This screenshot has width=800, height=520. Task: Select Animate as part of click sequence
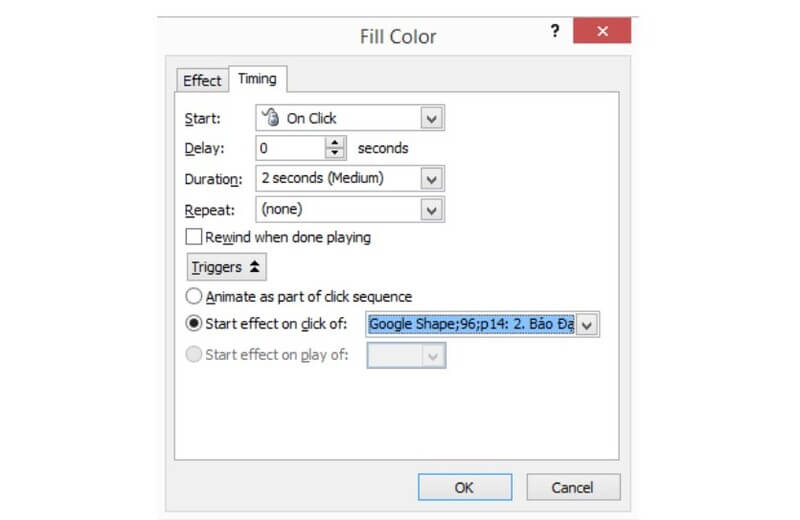193,296
